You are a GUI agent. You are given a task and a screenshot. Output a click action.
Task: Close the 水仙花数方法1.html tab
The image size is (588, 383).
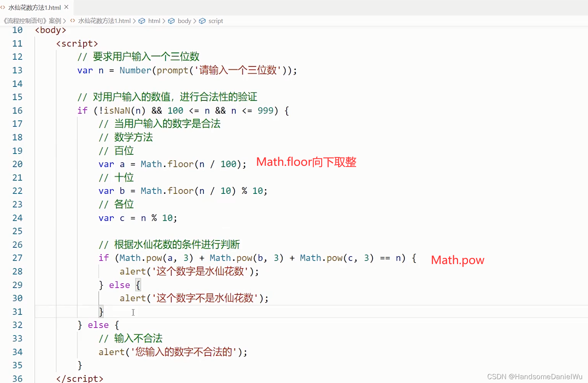tap(66, 7)
